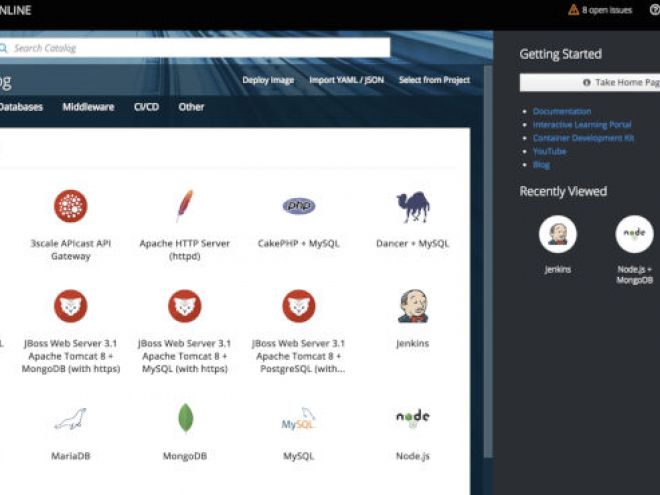This screenshot has width=660, height=495.
Task: Open the 3scale APIcast API Gateway icon
Action: (x=71, y=206)
